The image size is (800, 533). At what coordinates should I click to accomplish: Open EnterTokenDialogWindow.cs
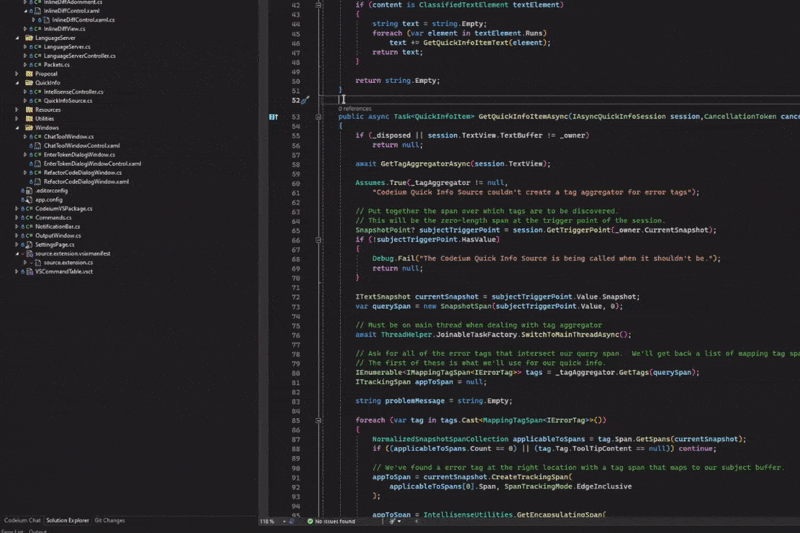[x=80, y=155]
